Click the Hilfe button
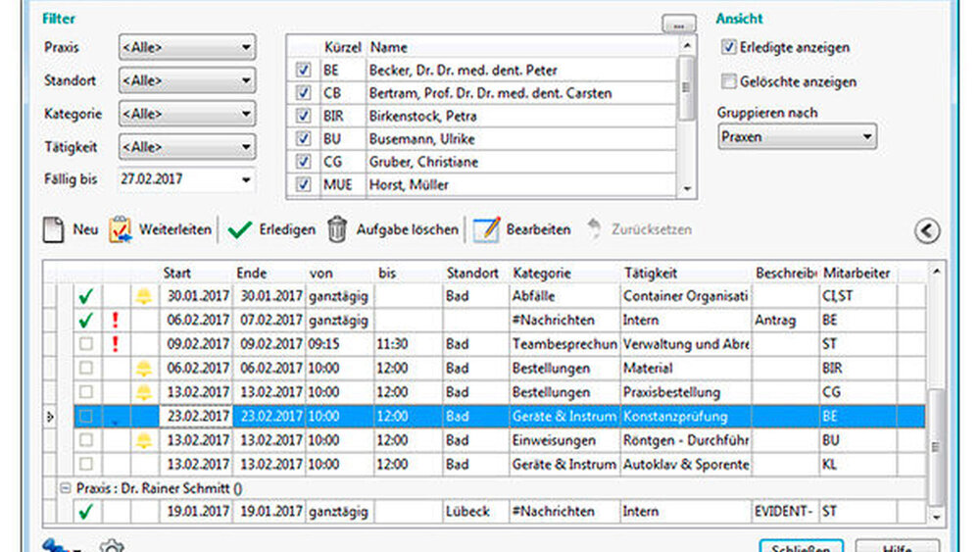Screen dimensions: 980x552 [x=897, y=545]
